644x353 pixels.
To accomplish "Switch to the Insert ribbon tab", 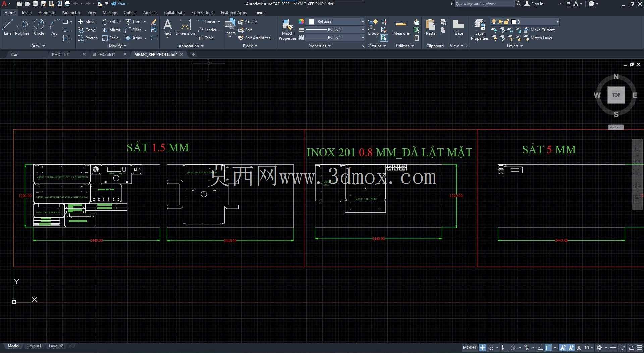I will coord(27,13).
